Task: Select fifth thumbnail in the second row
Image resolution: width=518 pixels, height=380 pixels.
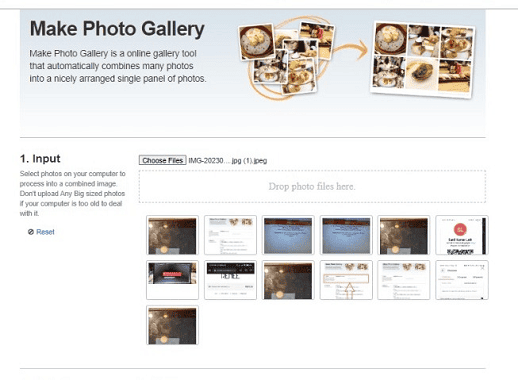Action: pyautogui.click(x=404, y=280)
